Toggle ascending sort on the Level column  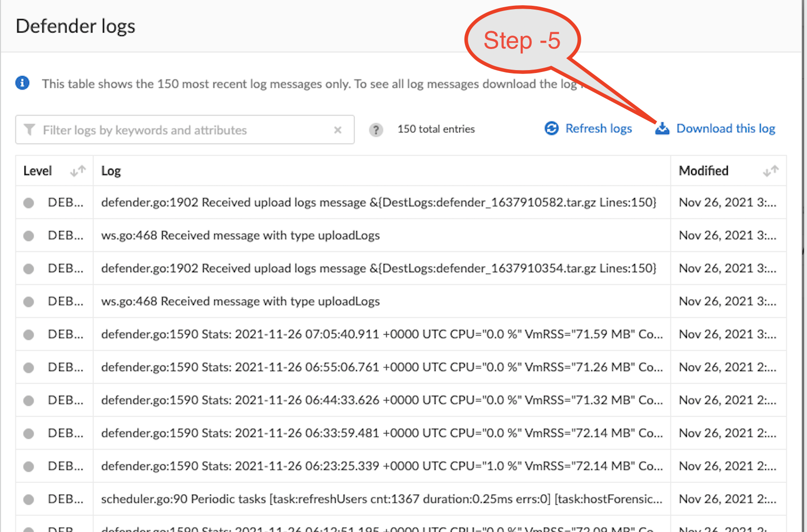coord(81,169)
